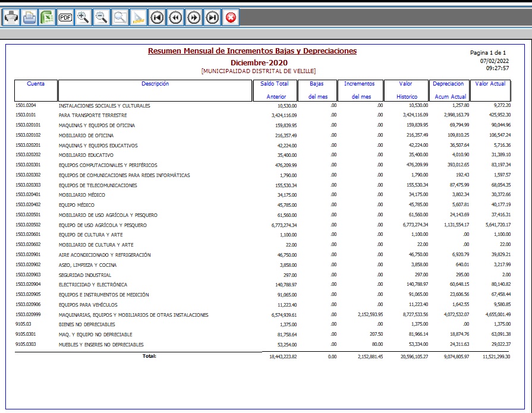Screen dimensions: 532x413
Task: Jump to the last page
Action: pos(212,17)
